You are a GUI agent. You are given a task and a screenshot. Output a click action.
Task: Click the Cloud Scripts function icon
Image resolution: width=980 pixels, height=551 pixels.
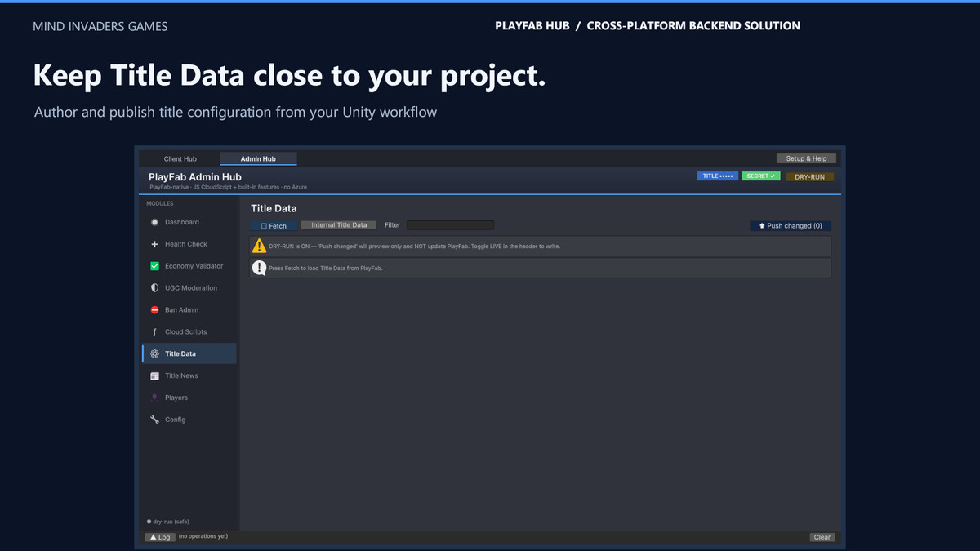(154, 332)
